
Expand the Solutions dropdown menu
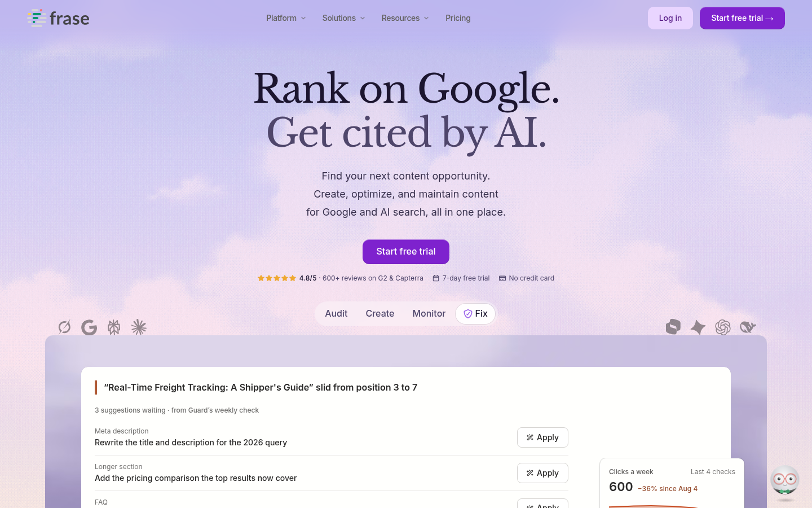pos(343,18)
